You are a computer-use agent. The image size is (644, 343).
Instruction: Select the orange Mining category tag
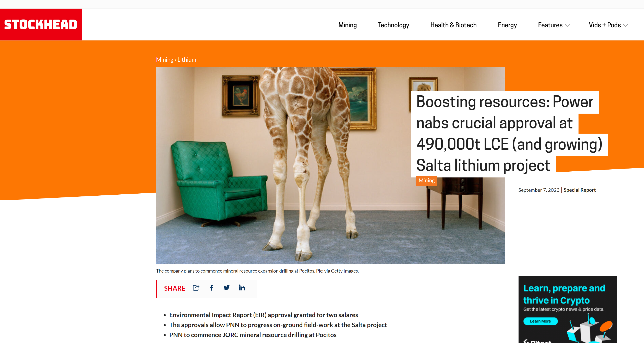(x=426, y=181)
